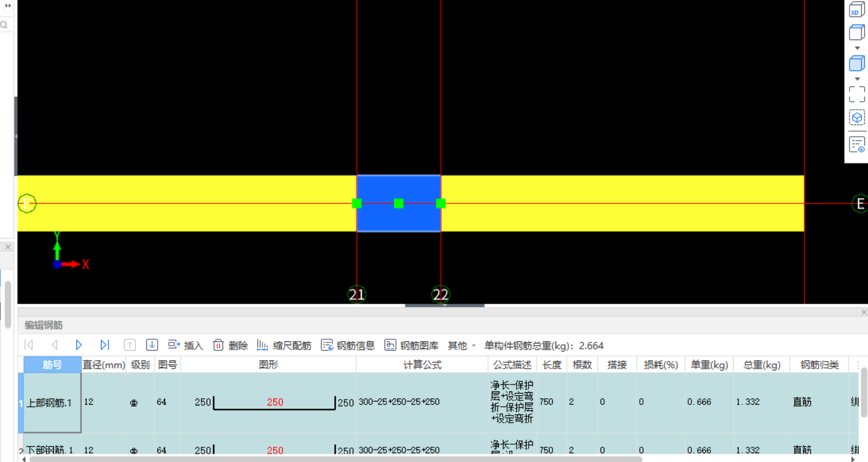Close the left side panel with X
The width and height of the screenshot is (868, 462).
click(8, 247)
